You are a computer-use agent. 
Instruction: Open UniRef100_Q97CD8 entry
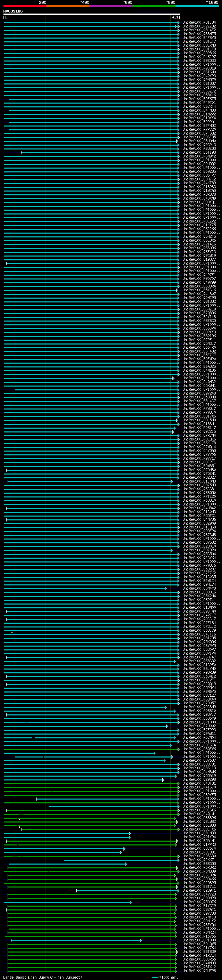click(199, 913)
